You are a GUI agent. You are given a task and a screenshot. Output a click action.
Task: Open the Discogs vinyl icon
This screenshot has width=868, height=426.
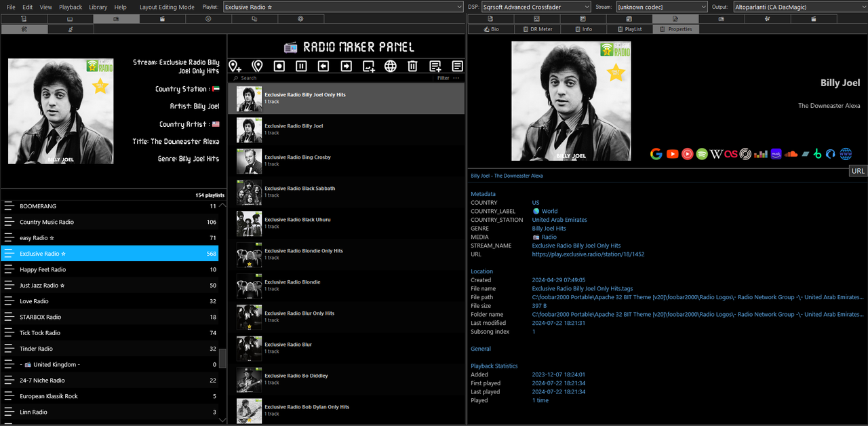[745, 154]
